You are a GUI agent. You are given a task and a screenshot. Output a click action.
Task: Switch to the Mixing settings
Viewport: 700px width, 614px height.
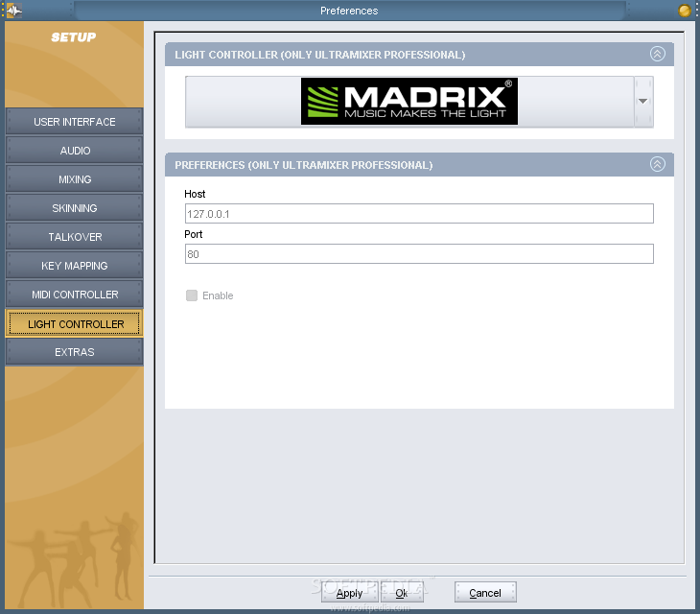74,179
